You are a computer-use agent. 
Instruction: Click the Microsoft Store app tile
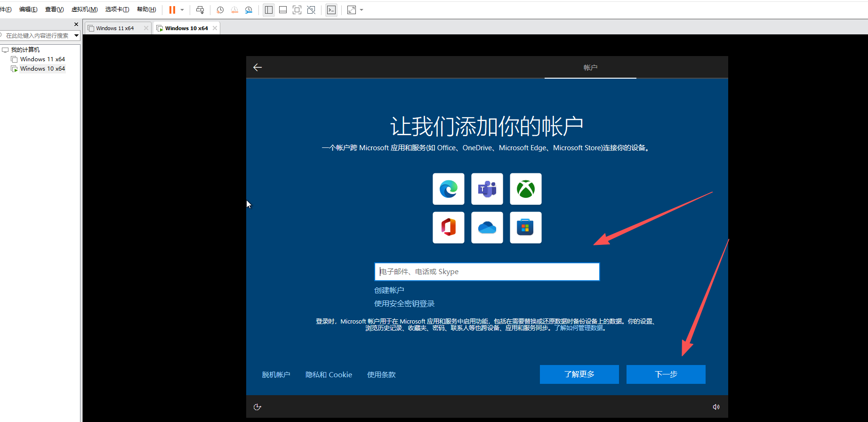(x=526, y=227)
